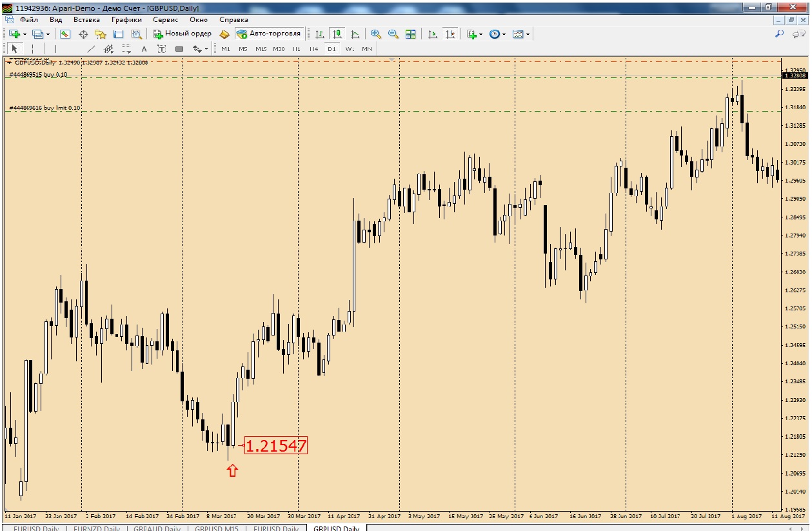This screenshot has width=812, height=531.
Task: Select the '#444869515 buy 0.10' order line label
Action: [x=38, y=75]
